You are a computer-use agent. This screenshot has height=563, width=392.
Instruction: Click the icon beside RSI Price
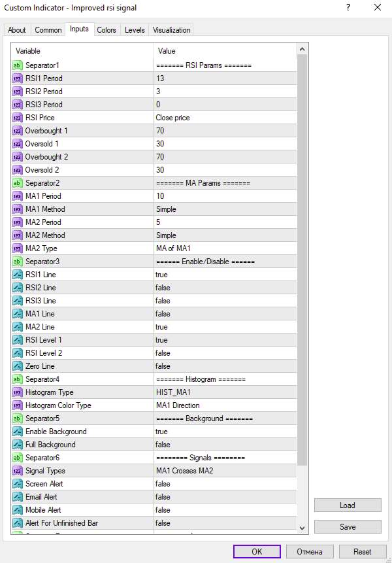point(17,118)
